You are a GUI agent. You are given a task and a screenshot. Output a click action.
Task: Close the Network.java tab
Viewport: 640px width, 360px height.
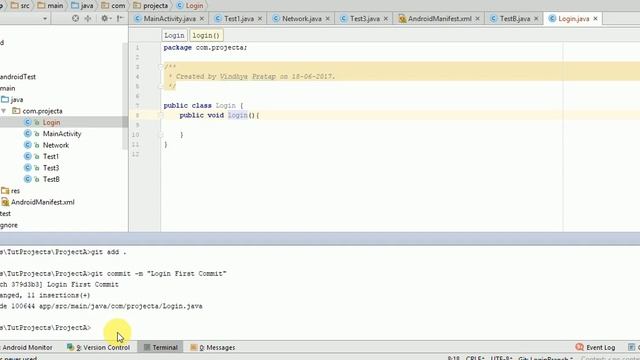(327, 19)
